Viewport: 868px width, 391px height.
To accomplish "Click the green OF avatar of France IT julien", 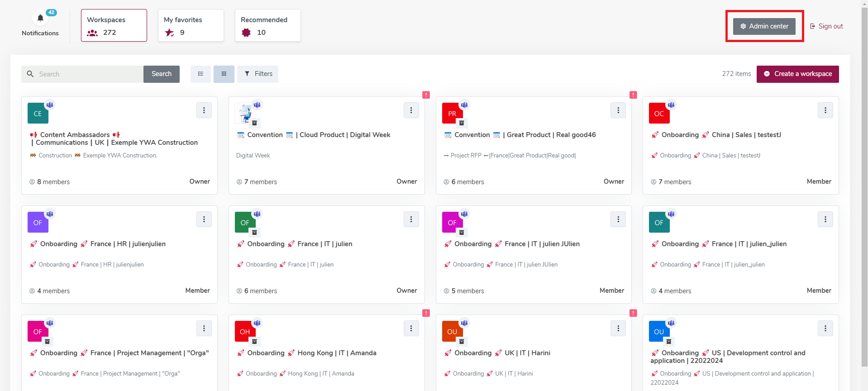I will [245, 222].
